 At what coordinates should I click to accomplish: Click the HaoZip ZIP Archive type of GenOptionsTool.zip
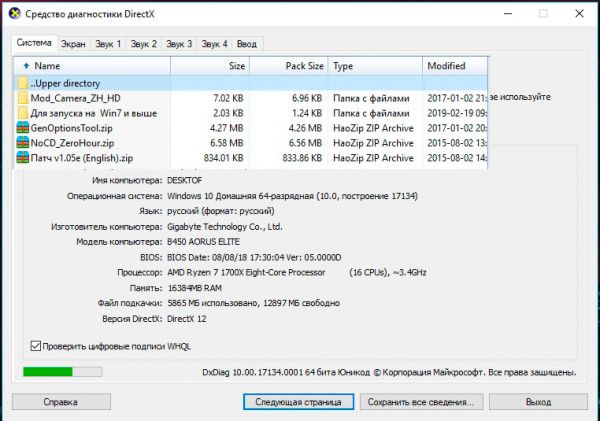[x=373, y=128]
